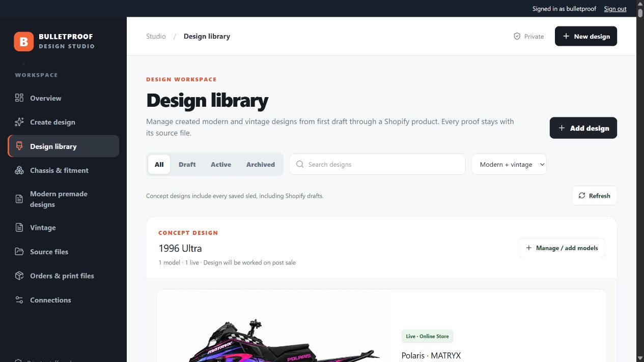Open Source files in sidebar
The height and width of the screenshot is (362, 644).
(x=64, y=252)
